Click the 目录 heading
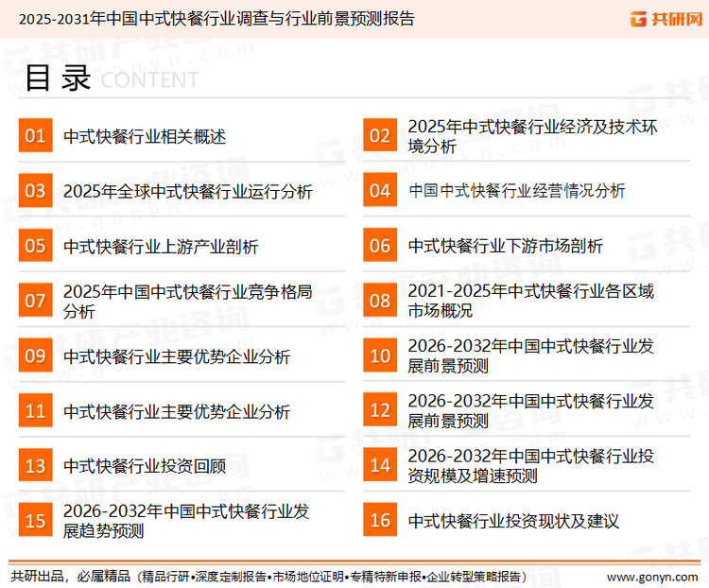Screen dimensions: 709x588 (x=58, y=78)
